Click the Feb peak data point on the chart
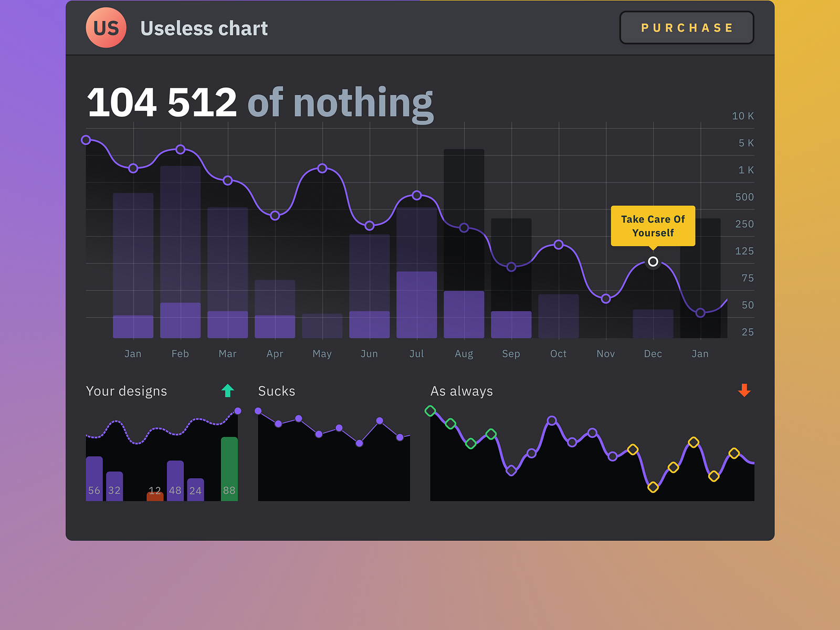This screenshot has width=840, height=630. point(181,149)
